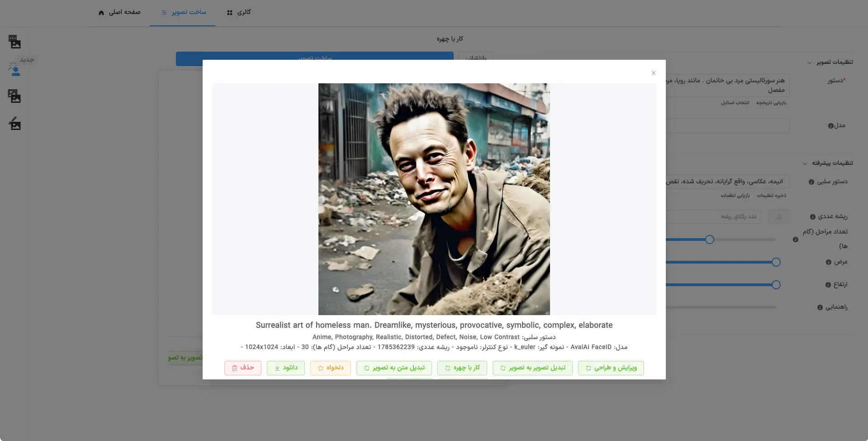Click the عدد یکتای ریشه seed field
Image resolution: width=868 pixels, height=441 pixels.
pos(714,217)
